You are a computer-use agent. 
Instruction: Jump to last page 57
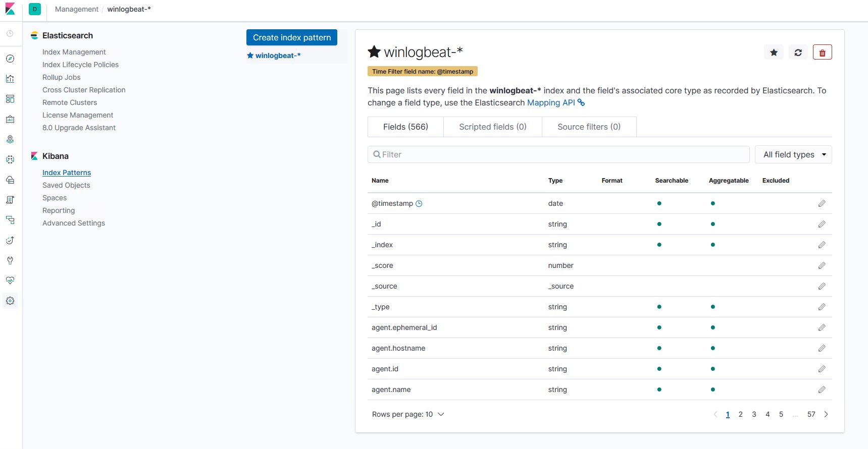point(811,414)
